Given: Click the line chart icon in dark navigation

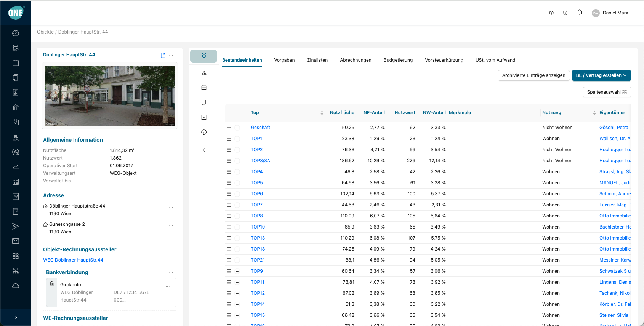Looking at the screenshot, I should click(x=16, y=167).
